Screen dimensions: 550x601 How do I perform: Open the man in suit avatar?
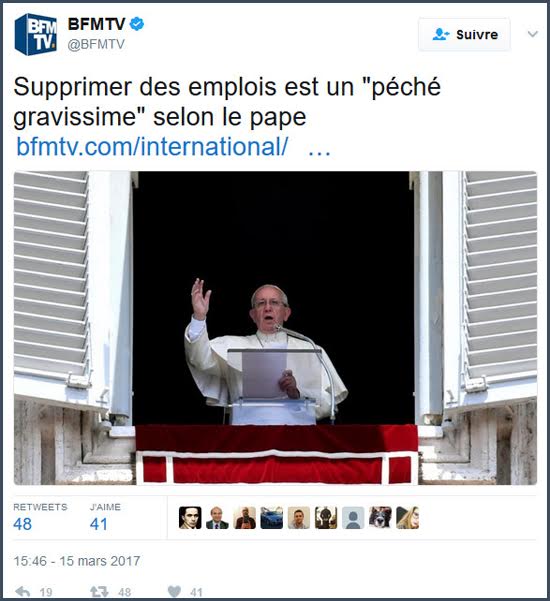217,518
